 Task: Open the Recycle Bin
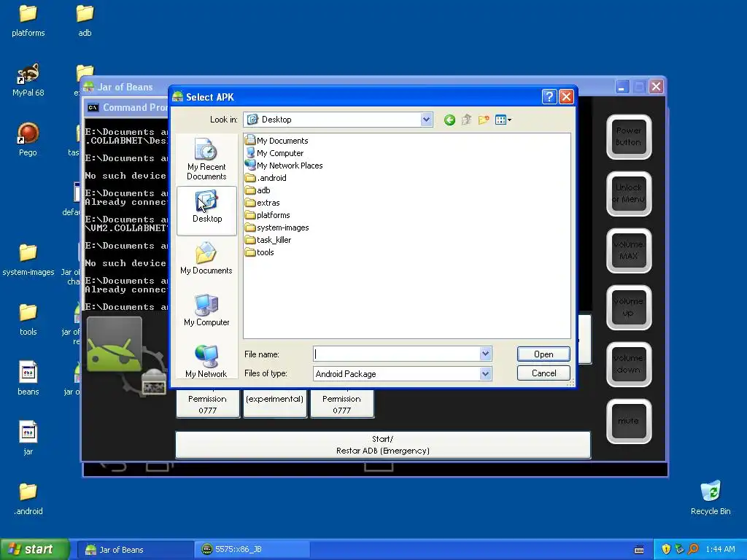coord(711,498)
